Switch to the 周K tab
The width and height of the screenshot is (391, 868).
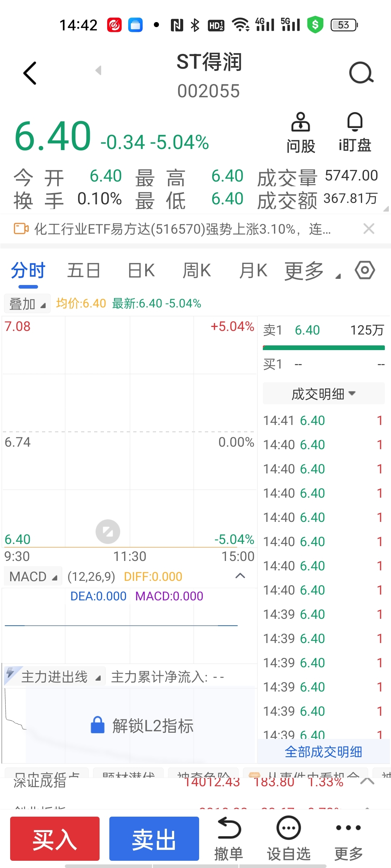pos(197,271)
